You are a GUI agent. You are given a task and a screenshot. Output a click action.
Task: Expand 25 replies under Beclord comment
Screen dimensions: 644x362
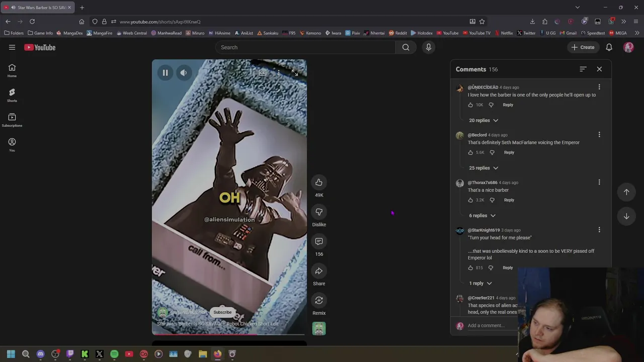(x=484, y=168)
